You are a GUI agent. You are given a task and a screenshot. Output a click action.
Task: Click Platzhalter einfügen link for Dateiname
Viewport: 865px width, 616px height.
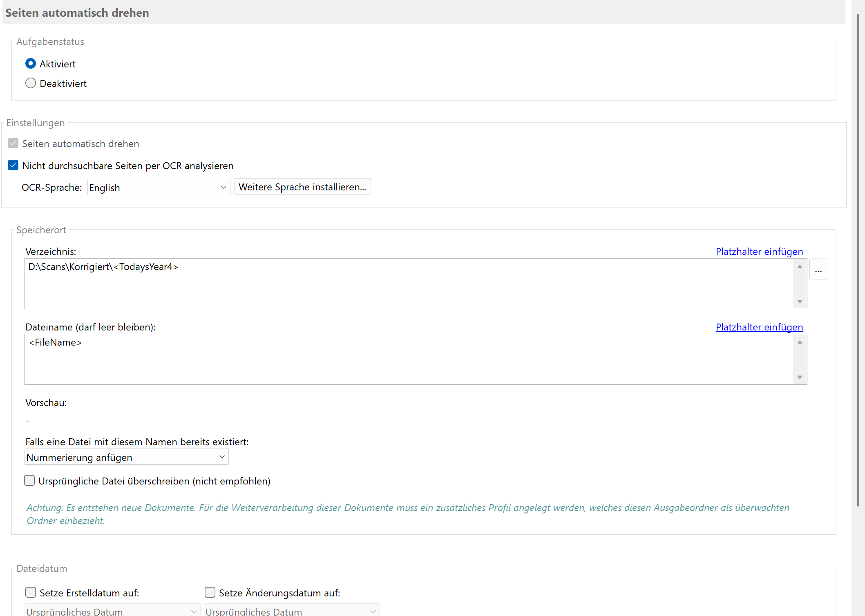pyautogui.click(x=759, y=327)
